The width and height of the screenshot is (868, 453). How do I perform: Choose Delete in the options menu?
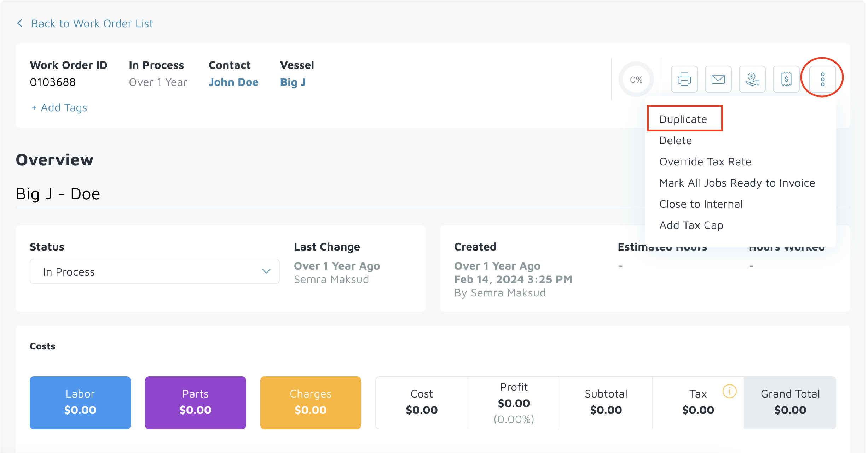(676, 140)
